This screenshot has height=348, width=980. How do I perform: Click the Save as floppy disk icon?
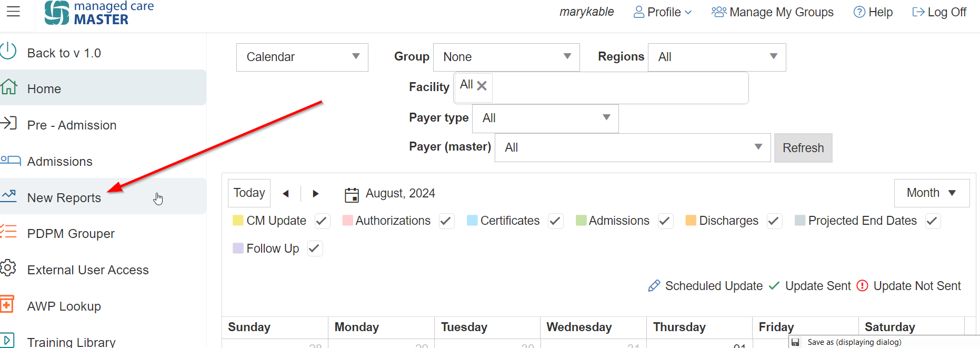tap(795, 342)
